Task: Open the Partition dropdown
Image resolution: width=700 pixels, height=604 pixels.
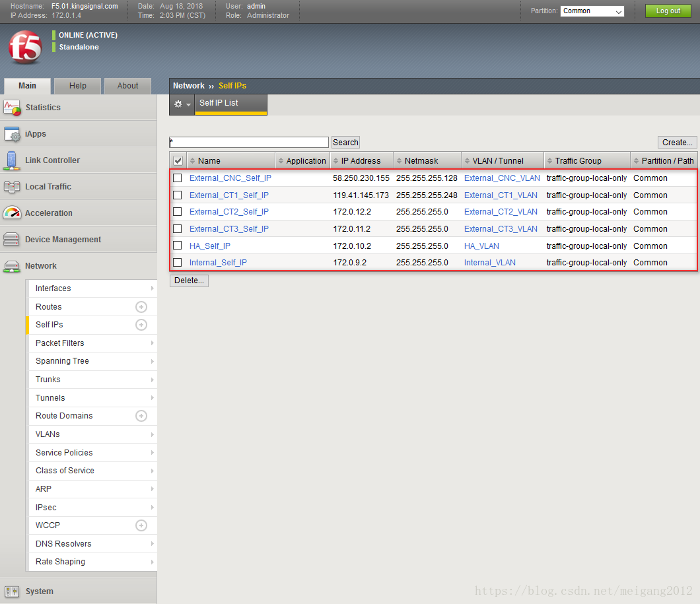Action: [x=592, y=11]
